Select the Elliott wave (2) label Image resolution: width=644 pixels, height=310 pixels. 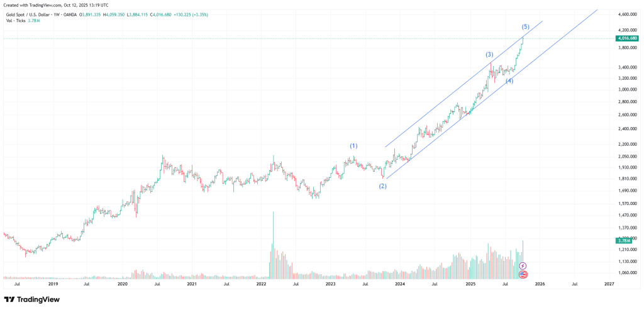click(382, 185)
